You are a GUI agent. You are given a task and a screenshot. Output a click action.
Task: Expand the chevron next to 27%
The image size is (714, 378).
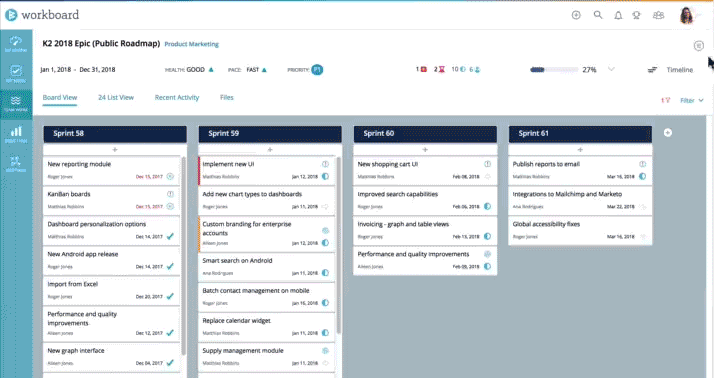(x=612, y=69)
